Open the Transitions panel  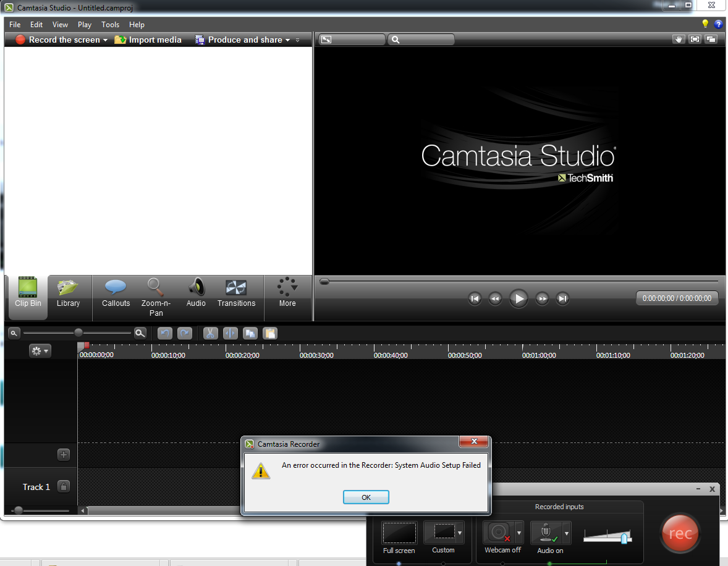236,293
